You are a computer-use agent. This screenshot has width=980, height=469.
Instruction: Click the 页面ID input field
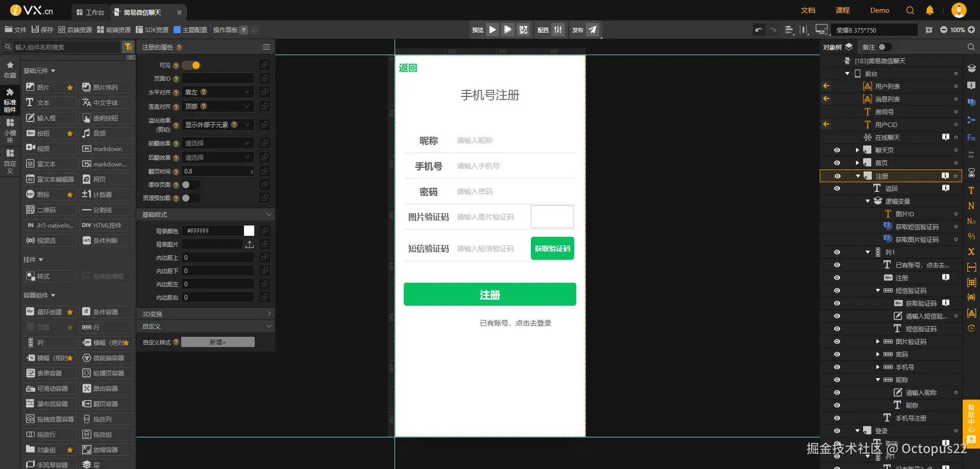218,79
